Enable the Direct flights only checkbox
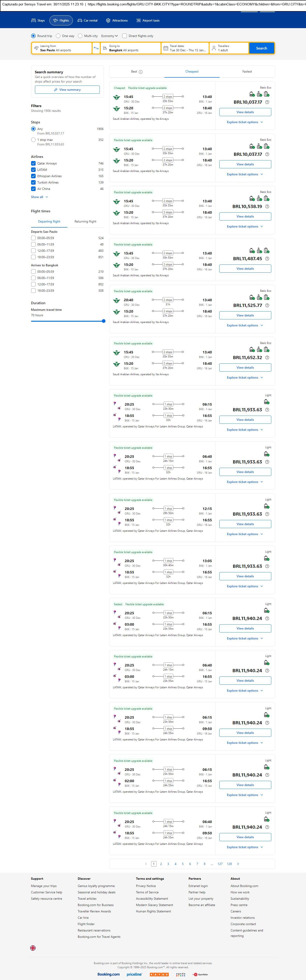306x980 pixels. coord(125,36)
